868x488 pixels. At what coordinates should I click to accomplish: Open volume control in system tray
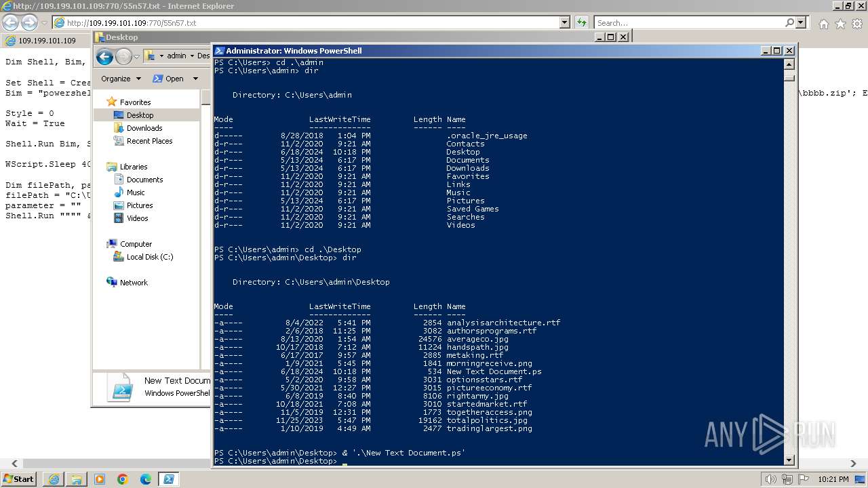tap(771, 480)
